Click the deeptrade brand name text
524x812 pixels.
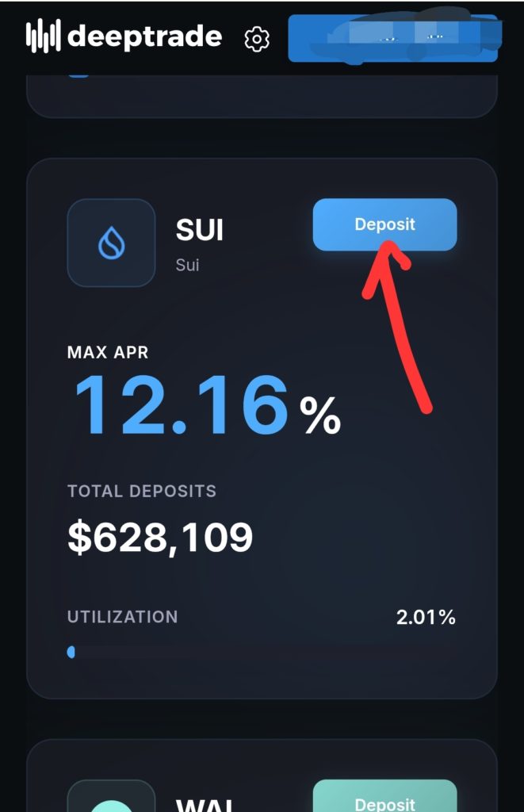[145, 37]
